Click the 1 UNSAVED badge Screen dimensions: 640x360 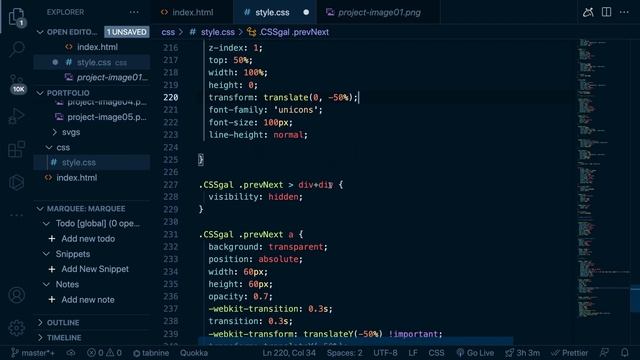(127, 32)
